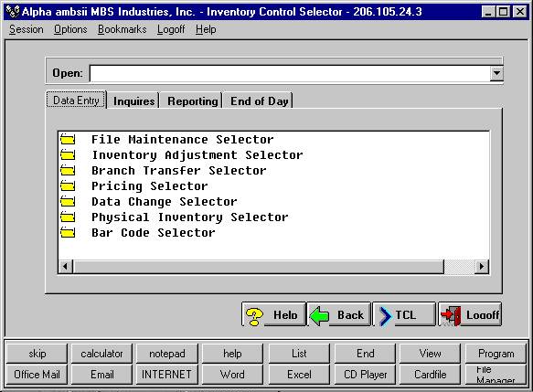Select the Inquires tab
Screen dimensions: 533x392
pos(133,101)
